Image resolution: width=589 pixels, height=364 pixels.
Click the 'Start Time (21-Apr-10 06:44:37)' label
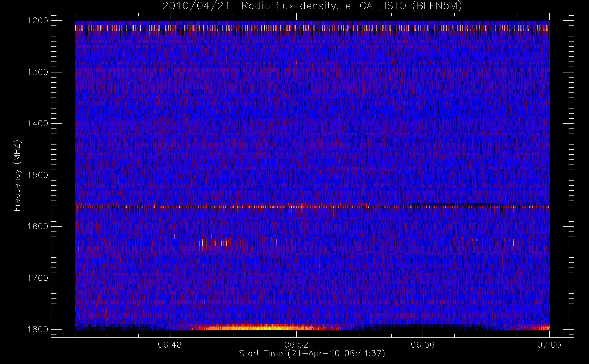pos(312,353)
